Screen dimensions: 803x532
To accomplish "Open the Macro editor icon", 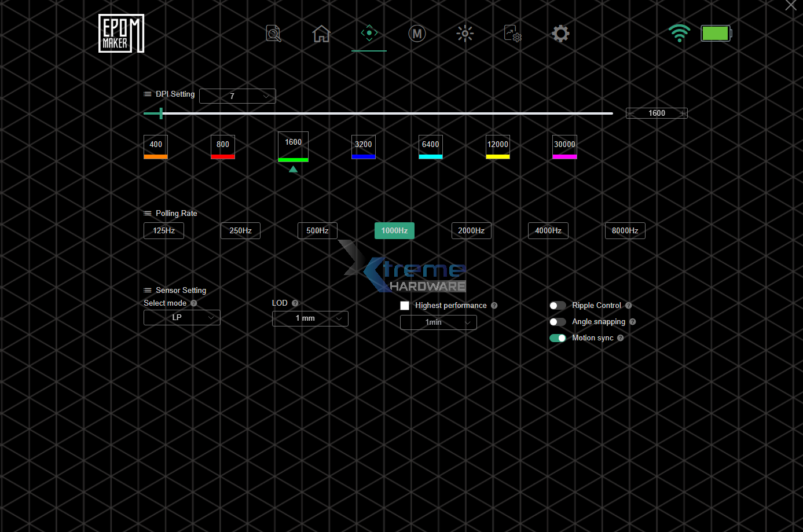I will pyautogui.click(x=417, y=34).
